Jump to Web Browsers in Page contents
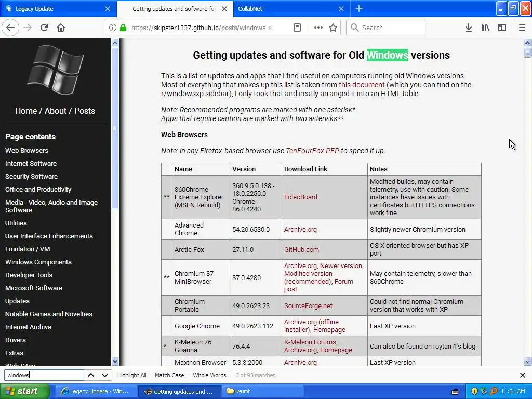Screen dimensions: 532x399 tap(26, 150)
